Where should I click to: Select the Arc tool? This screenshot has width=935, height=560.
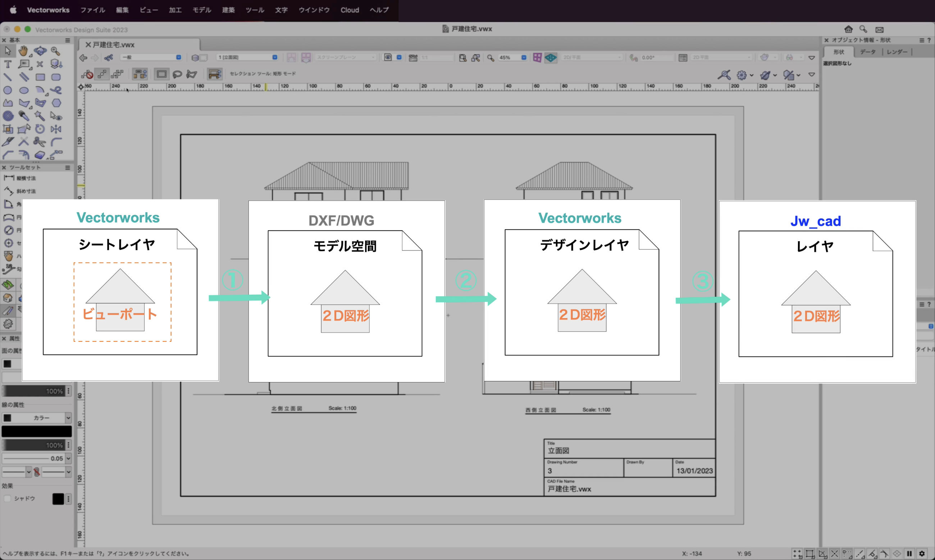[40, 90]
